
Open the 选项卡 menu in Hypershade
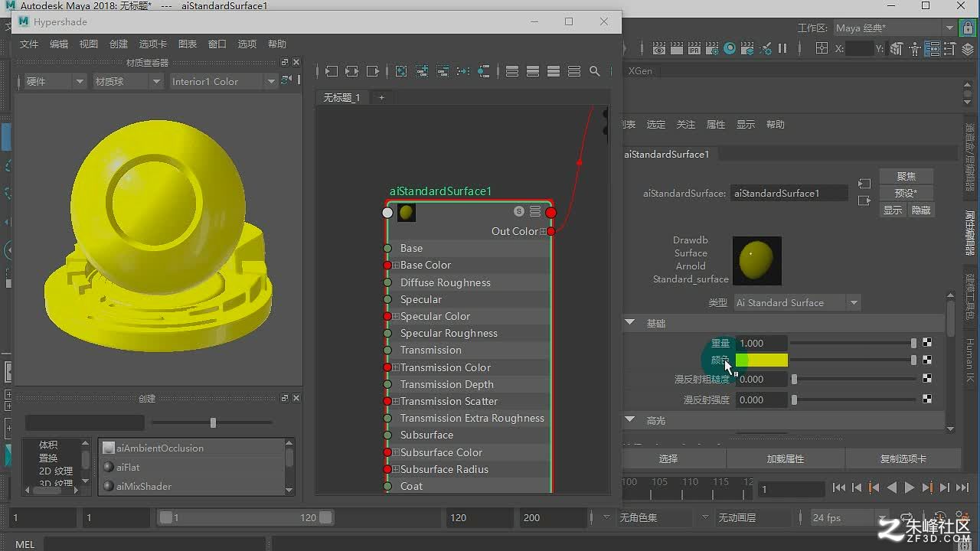point(153,44)
